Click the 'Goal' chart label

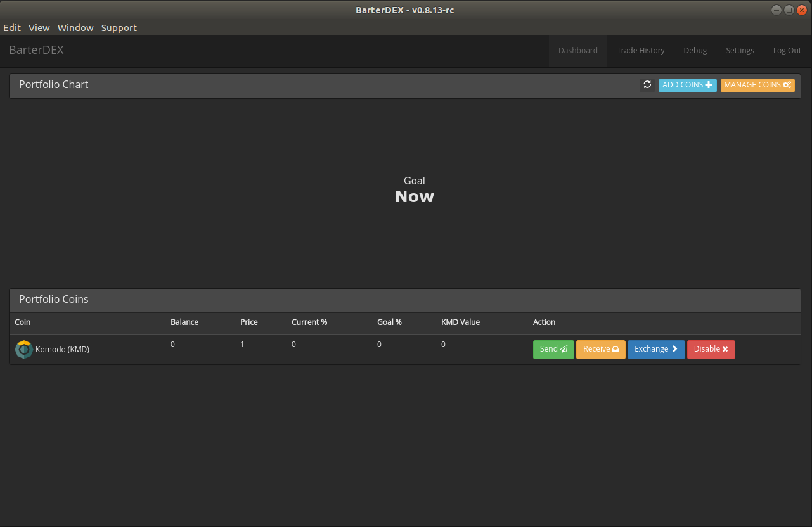(x=415, y=181)
